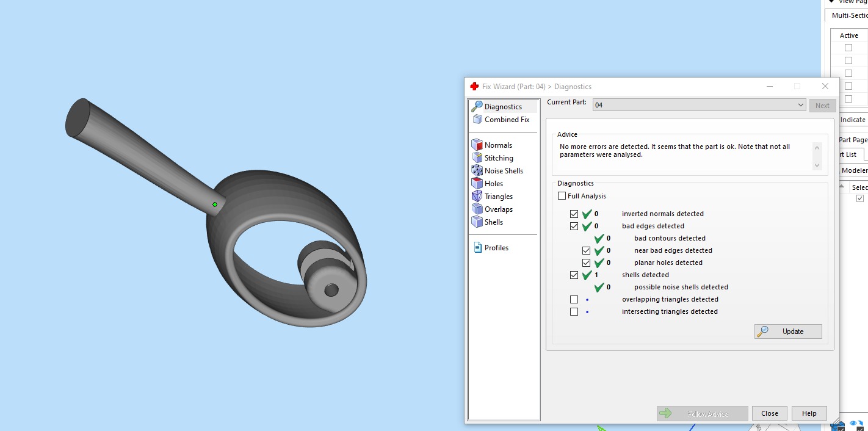868x431 pixels.
Task: Uncheck shells detected checkbox
Action: [x=574, y=275]
